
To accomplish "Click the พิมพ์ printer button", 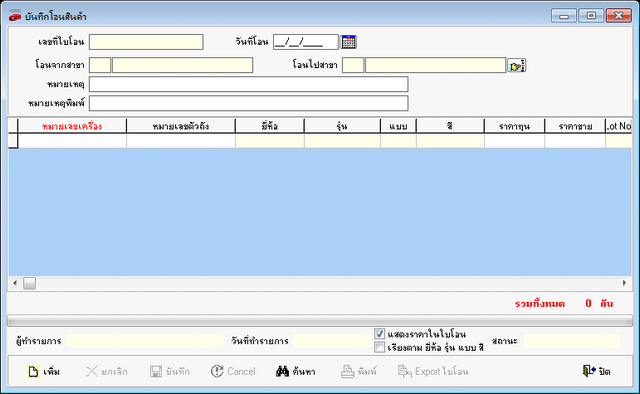I will (x=359, y=371).
